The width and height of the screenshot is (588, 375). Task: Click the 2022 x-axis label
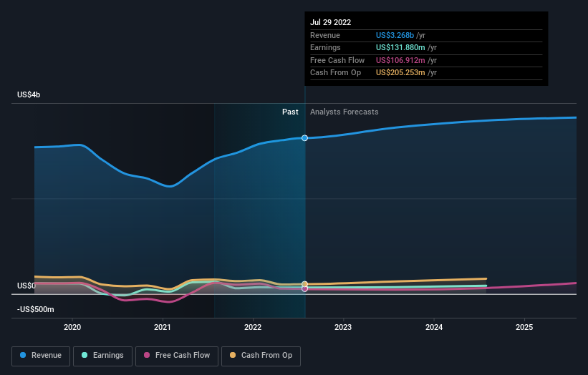pyautogui.click(x=253, y=327)
